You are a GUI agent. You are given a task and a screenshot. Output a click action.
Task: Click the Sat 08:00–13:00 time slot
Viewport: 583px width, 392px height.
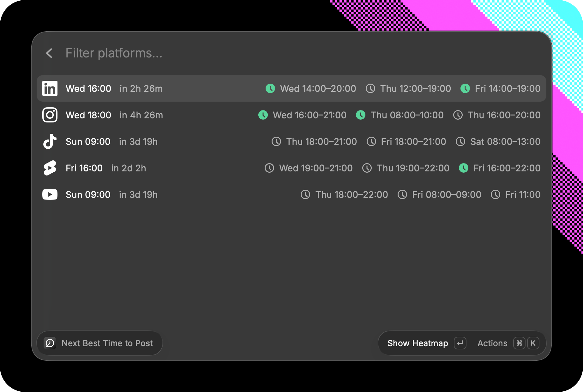pyautogui.click(x=505, y=142)
